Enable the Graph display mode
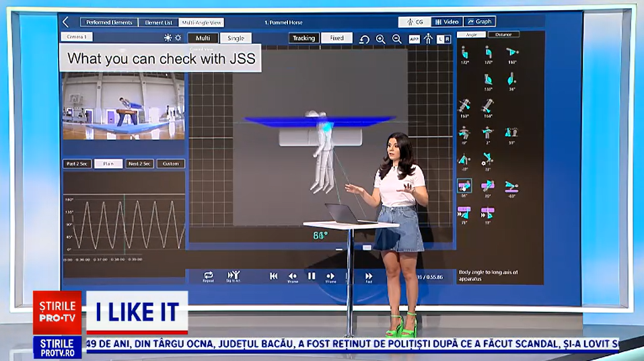This screenshot has height=361, width=644. (x=480, y=22)
